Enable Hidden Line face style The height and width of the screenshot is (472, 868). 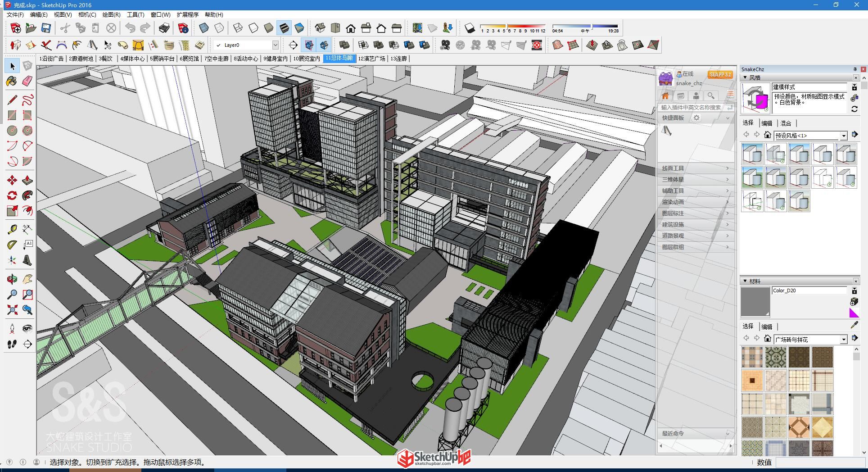click(x=253, y=28)
